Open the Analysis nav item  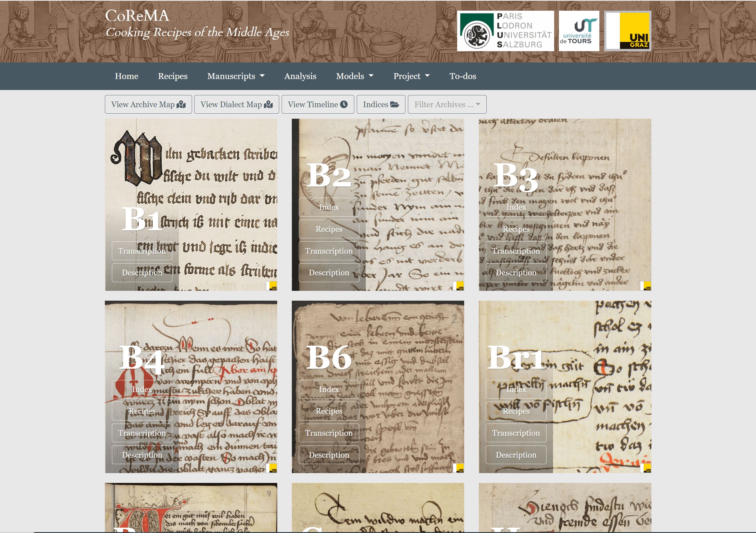300,76
